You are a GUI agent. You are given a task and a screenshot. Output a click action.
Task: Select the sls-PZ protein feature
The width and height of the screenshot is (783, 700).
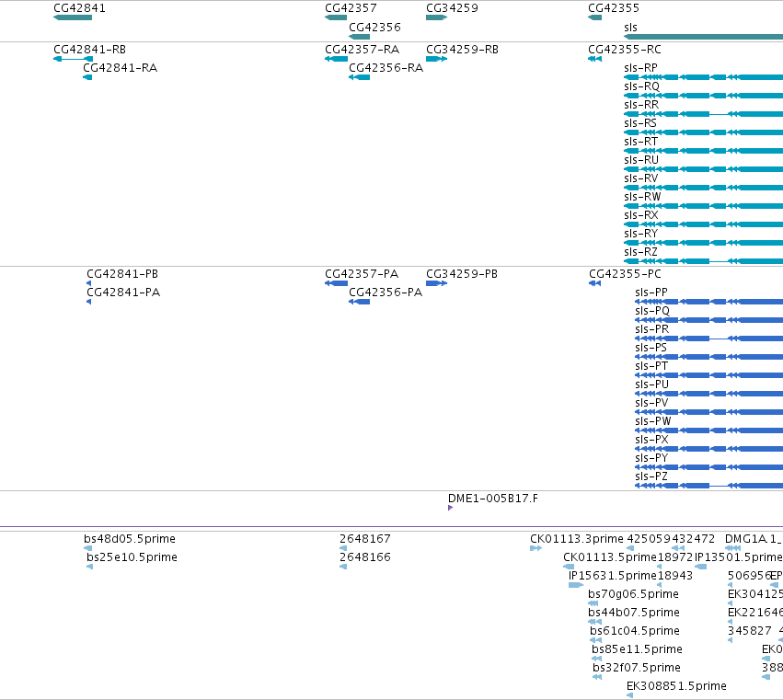pyautogui.click(x=709, y=486)
